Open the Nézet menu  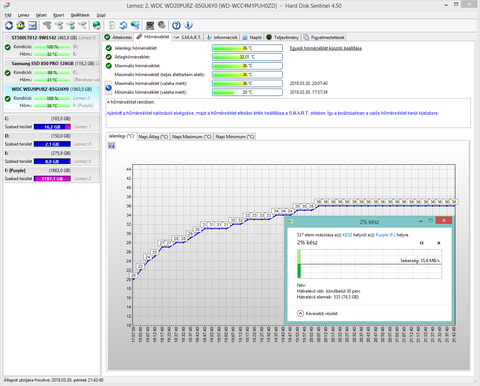[x=41, y=15]
